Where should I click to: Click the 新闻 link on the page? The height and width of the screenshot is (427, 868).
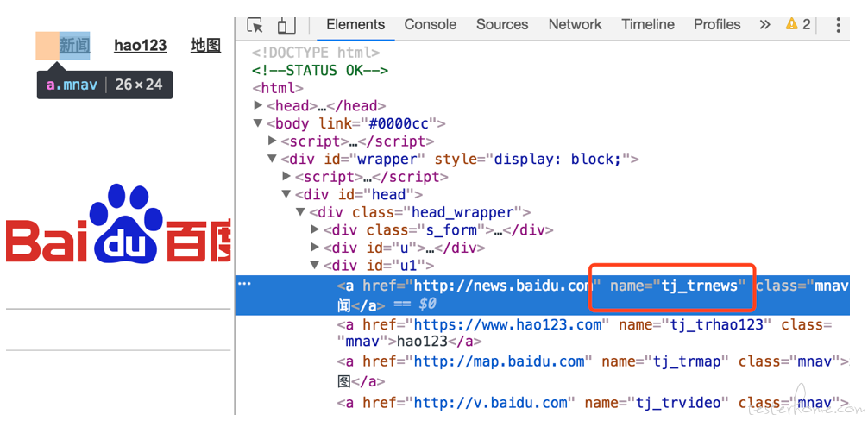point(75,46)
